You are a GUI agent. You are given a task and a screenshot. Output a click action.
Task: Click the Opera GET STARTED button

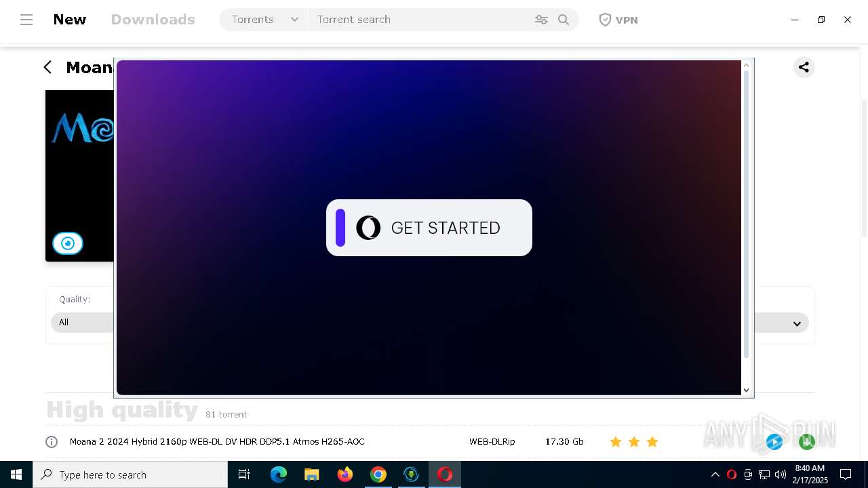click(x=429, y=228)
